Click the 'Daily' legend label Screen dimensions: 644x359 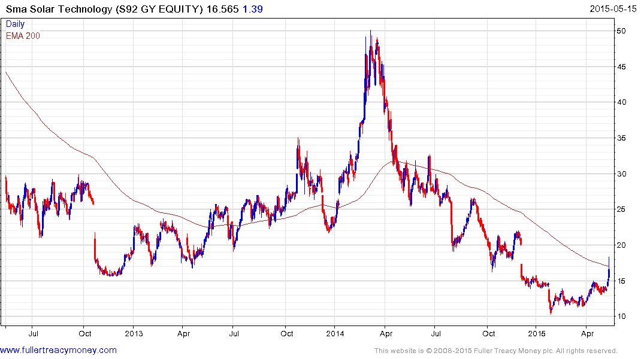tap(15, 24)
